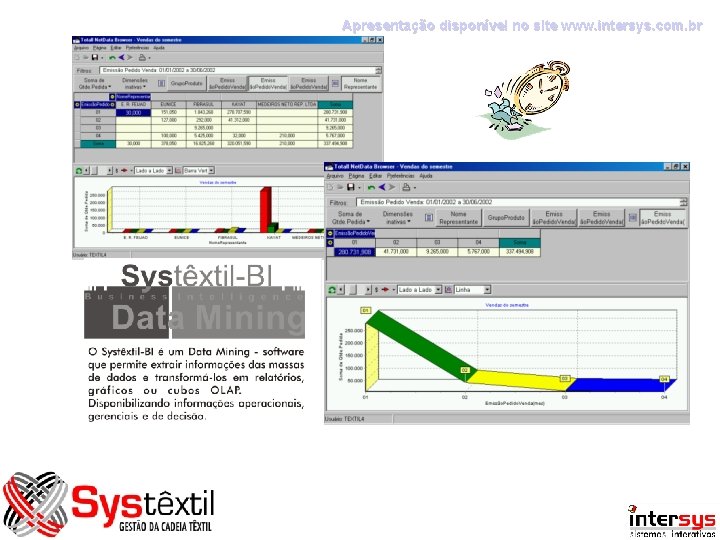The image size is (720, 540).
Task: Click row dimensions icon left of Nome Representante
Action: pyautogui.click(x=428, y=218)
